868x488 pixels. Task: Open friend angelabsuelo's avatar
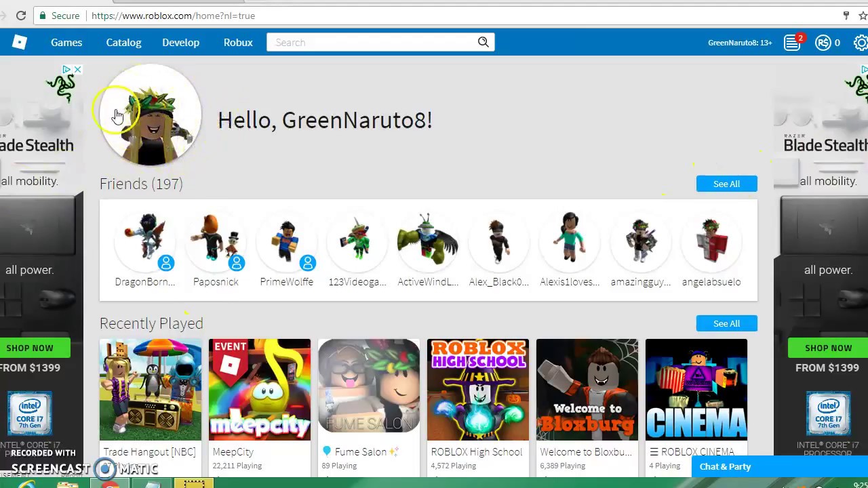tap(711, 241)
